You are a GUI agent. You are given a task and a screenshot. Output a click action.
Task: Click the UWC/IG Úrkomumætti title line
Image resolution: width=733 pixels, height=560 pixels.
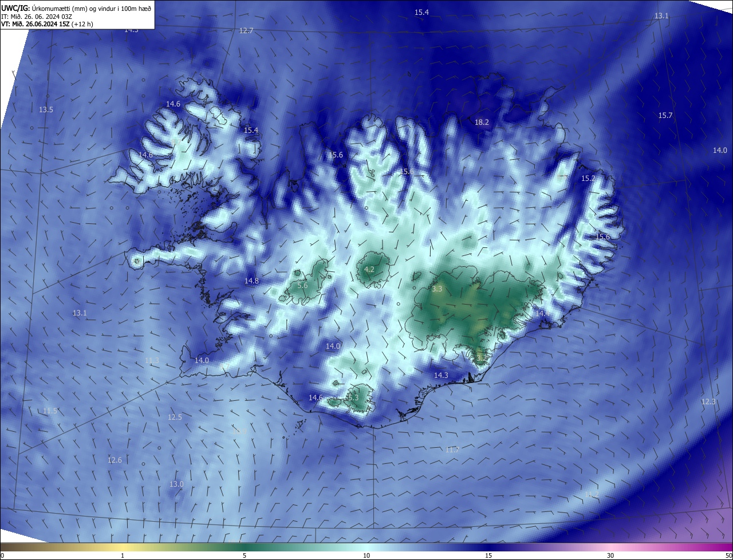[x=76, y=9]
